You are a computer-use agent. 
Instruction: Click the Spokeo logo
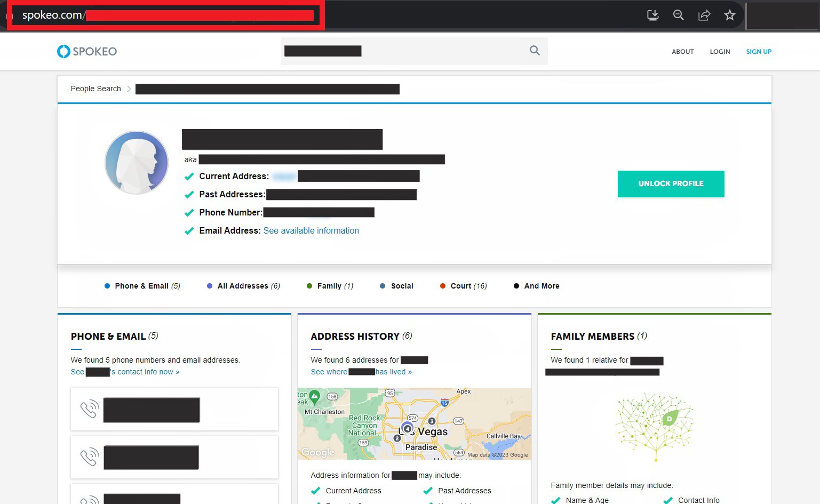point(87,51)
